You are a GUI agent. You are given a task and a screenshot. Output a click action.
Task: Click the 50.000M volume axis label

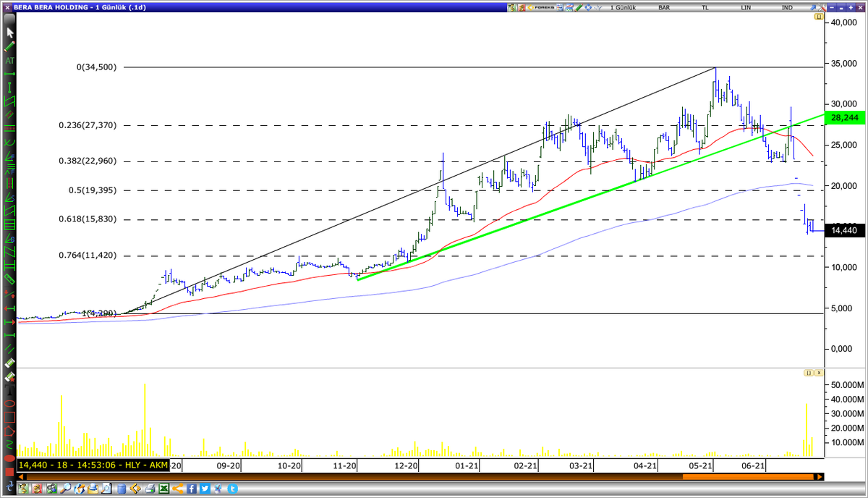point(848,384)
